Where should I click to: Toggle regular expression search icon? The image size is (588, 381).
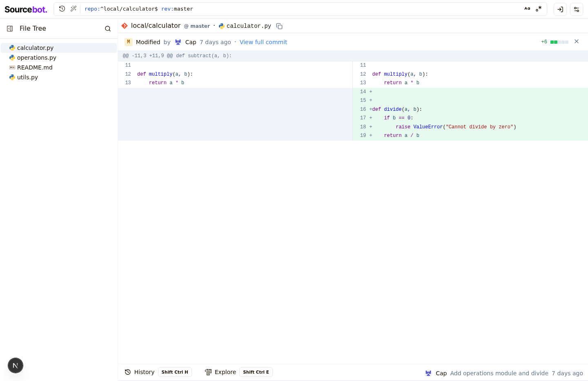539,9
